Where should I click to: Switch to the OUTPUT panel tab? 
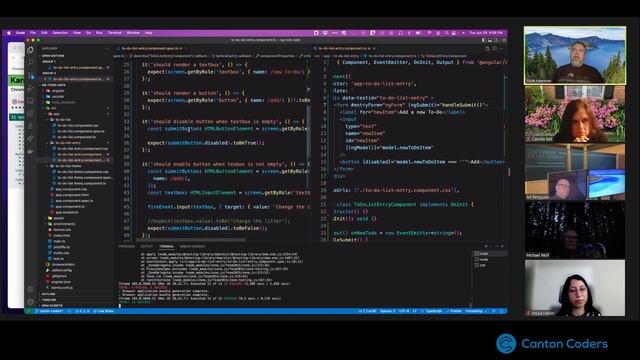point(147,246)
